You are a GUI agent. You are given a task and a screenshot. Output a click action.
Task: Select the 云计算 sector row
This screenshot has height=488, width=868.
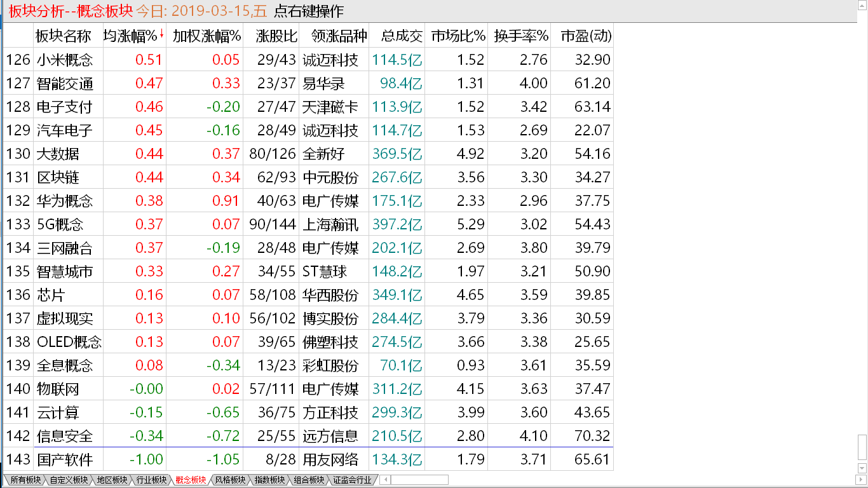pos(308,412)
